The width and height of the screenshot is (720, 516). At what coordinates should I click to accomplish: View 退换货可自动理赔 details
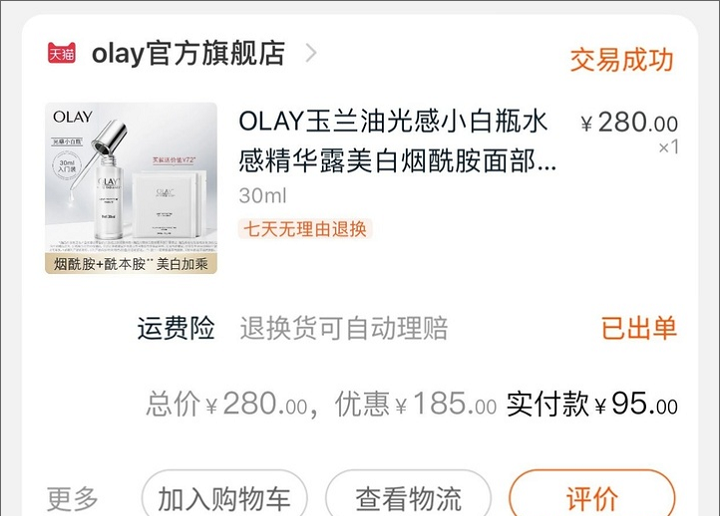[344, 328]
